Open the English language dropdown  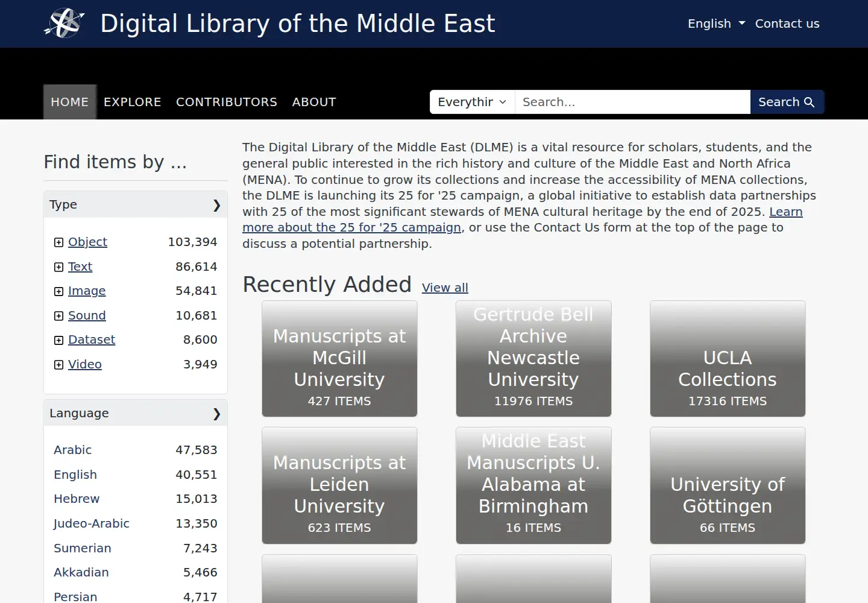pos(716,24)
